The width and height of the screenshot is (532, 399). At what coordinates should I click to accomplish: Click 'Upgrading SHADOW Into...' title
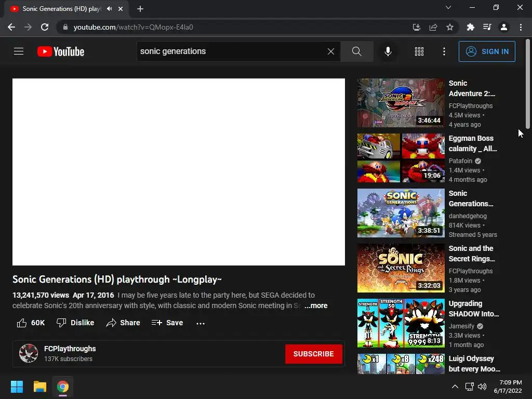point(474,309)
